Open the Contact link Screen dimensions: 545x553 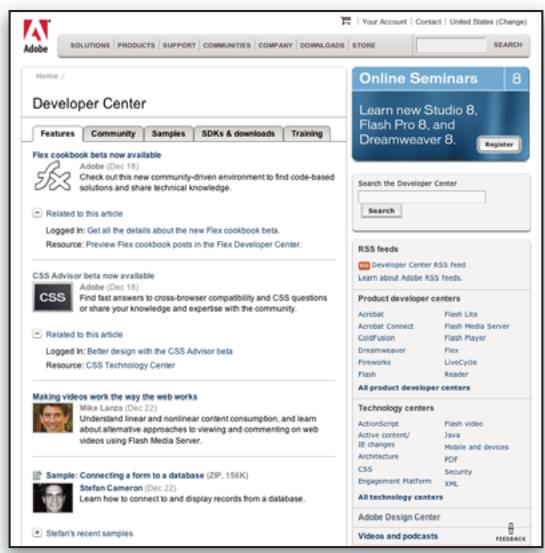[x=428, y=22]
